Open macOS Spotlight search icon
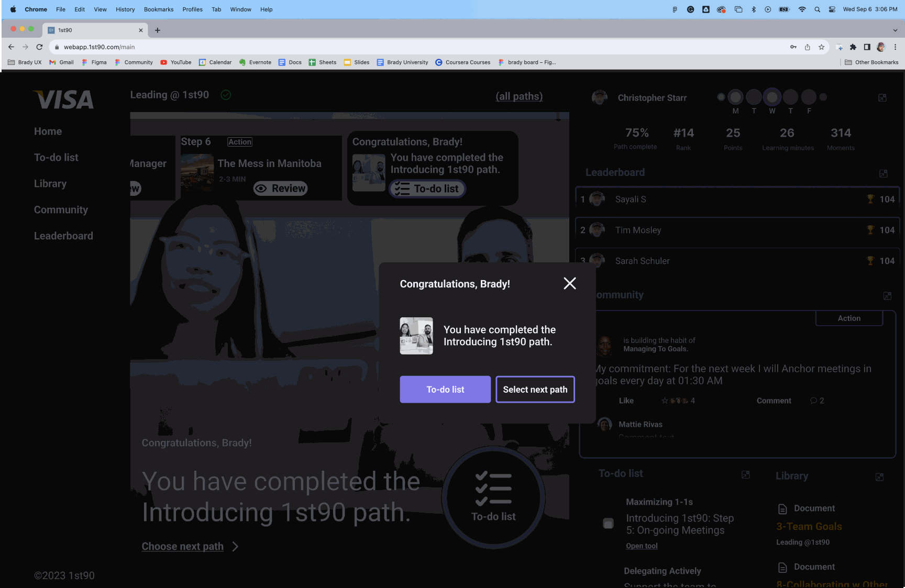 pyautogui.click(x=817, y=9)
